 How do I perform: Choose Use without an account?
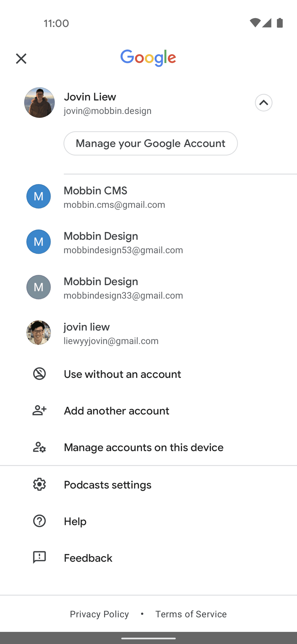[148, 374]
